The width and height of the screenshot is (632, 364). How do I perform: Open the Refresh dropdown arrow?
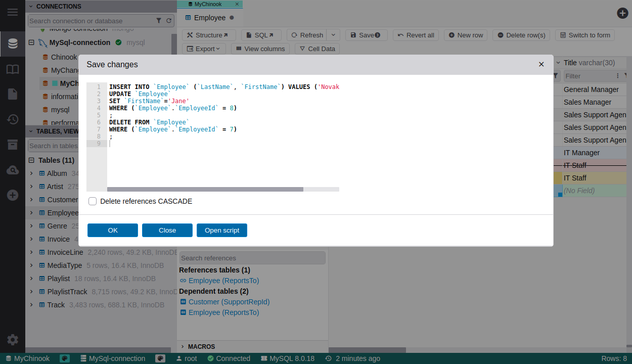tap(334, 35)
